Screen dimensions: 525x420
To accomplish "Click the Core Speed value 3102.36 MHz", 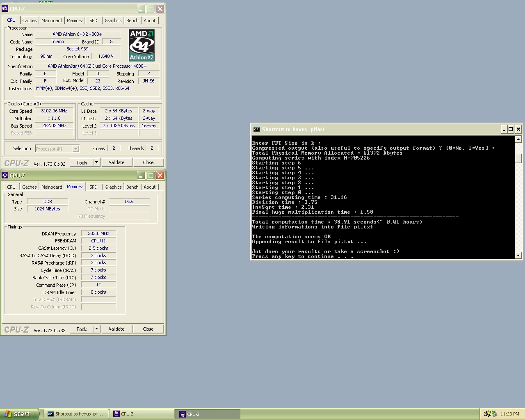I will point(54,111).
